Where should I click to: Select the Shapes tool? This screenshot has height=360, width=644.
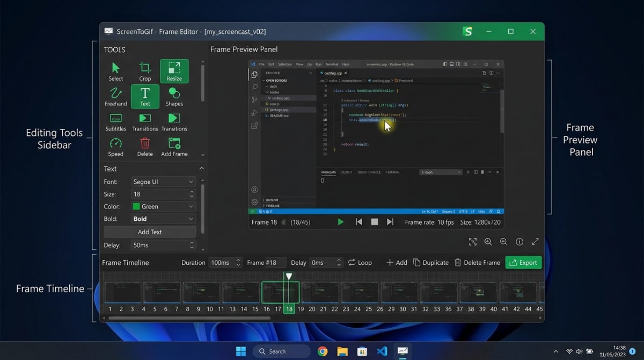[173, 97]
